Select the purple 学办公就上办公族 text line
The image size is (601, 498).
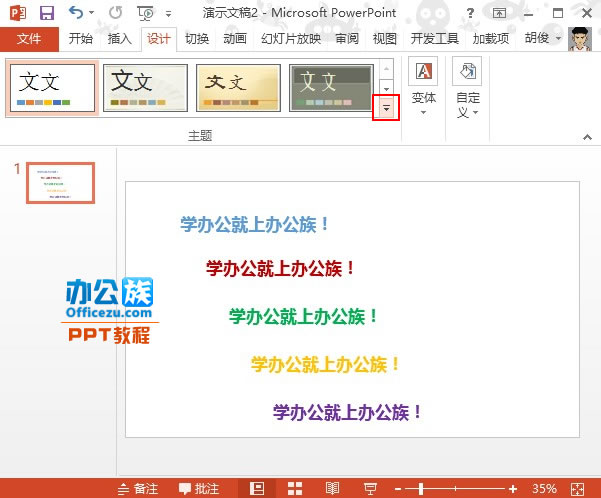click(x=348, y=412)
